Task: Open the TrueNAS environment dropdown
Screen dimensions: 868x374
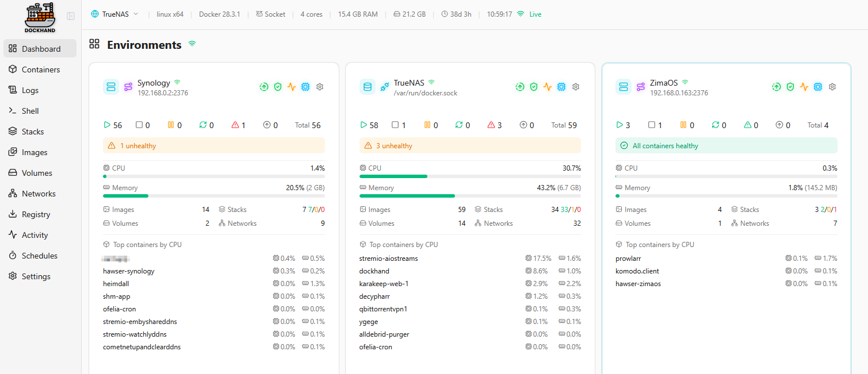Action: (x=115, y=14)
